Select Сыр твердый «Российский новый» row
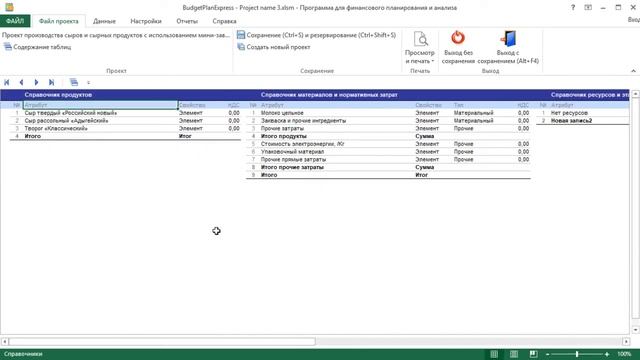 [x=125, y=113]
